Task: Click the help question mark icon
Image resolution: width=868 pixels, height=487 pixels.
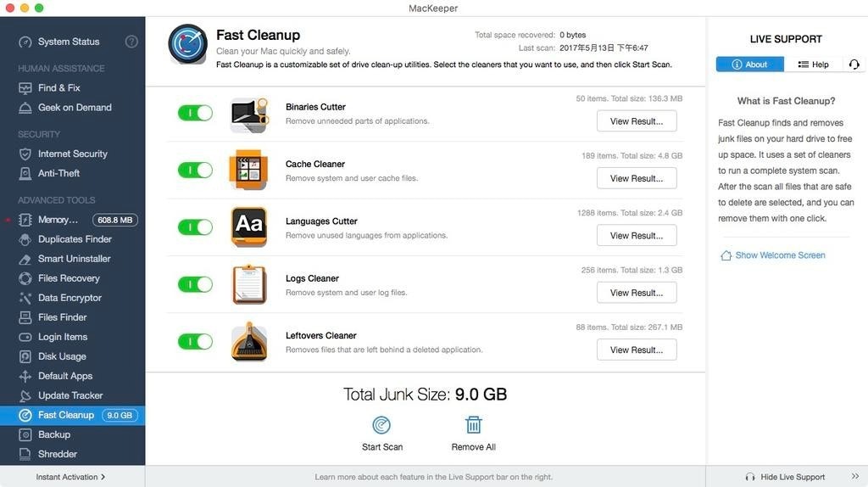Action: coord(131,42)
